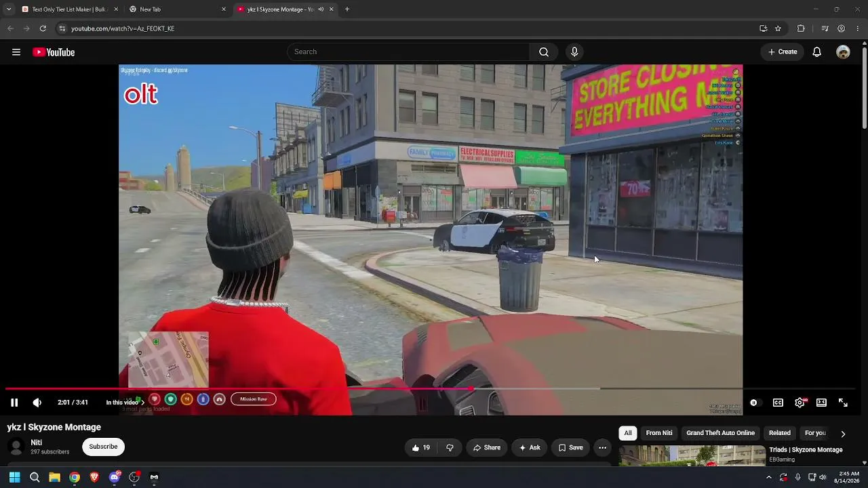
Task: Select the 'For you' filter chip
Action: point(815,433)
